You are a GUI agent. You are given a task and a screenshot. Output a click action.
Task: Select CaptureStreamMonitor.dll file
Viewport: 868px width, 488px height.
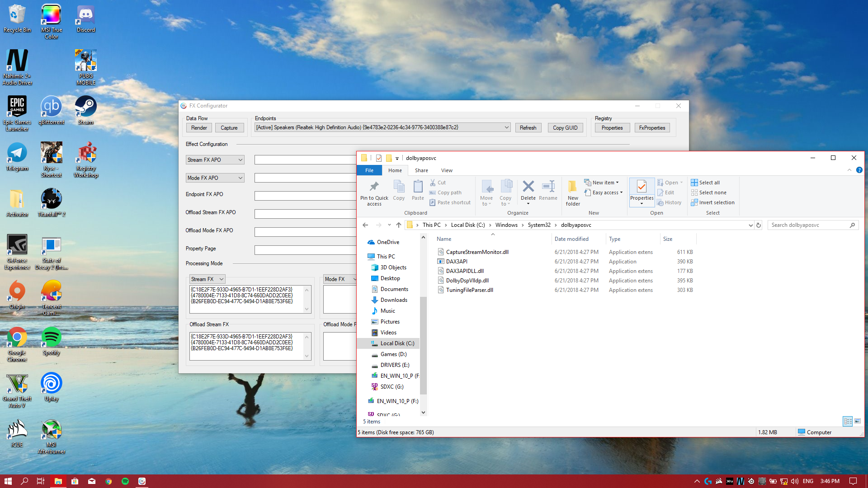coord(477,252)
